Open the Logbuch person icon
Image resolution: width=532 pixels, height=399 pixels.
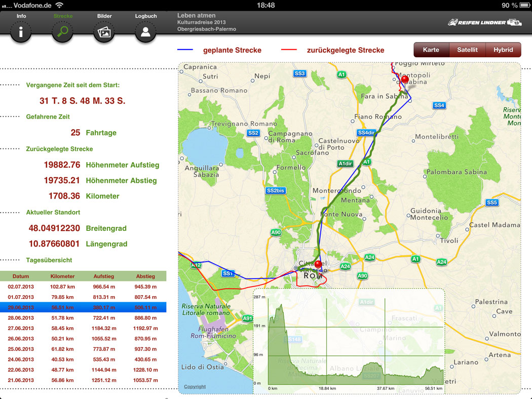(145, 32)
